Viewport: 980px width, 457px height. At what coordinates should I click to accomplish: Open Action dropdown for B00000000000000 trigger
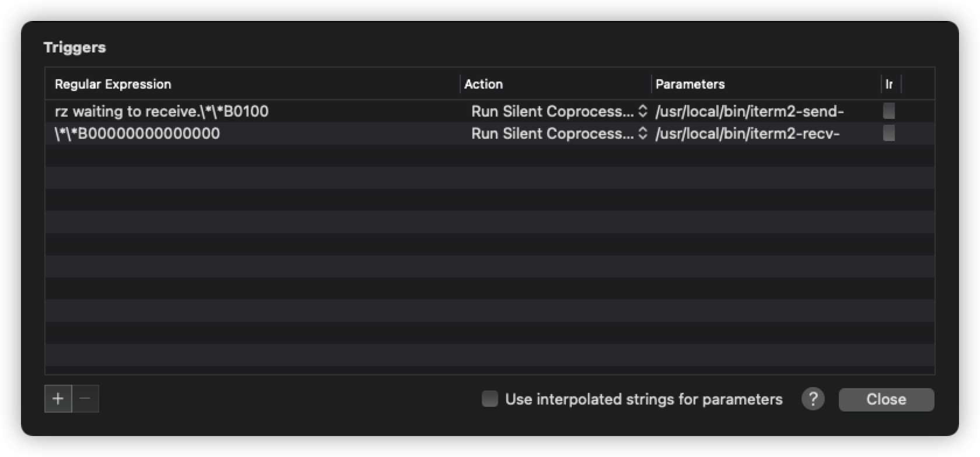point(558,133)
